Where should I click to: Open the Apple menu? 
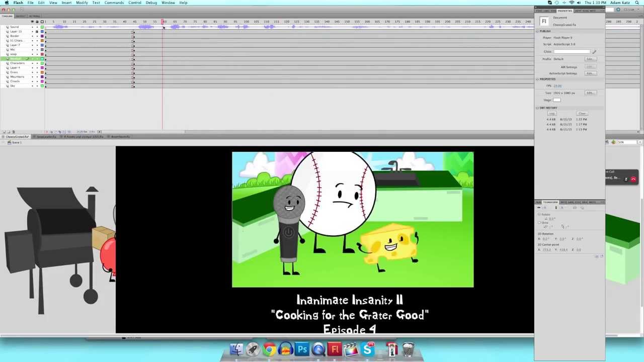(7, 3)
